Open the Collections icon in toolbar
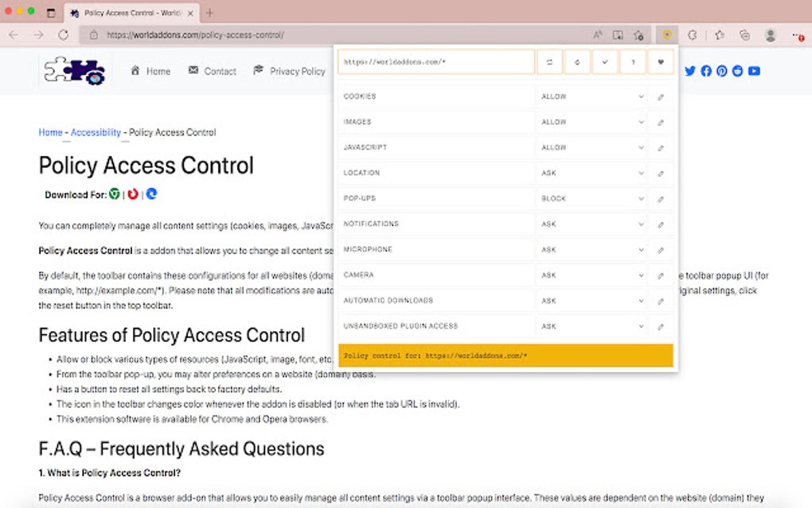The image size is (812, 508). click(744, 35)
